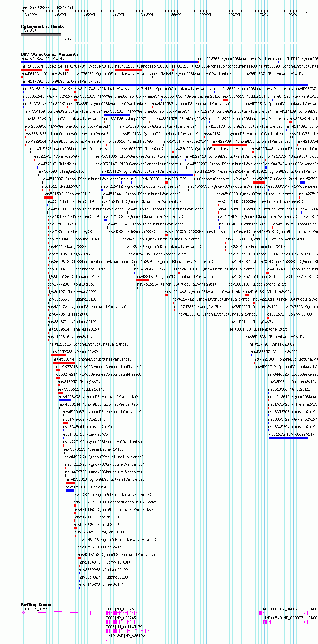The height and width of the screenshot is (644, 318).
Task: Open nsv64358 (Mills2006) variant
Action: (x=45, y=104)
